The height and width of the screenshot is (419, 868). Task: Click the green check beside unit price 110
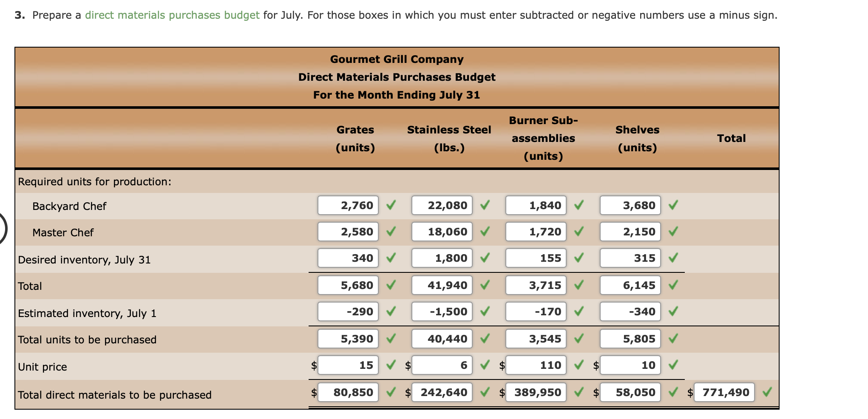point(579,365)
